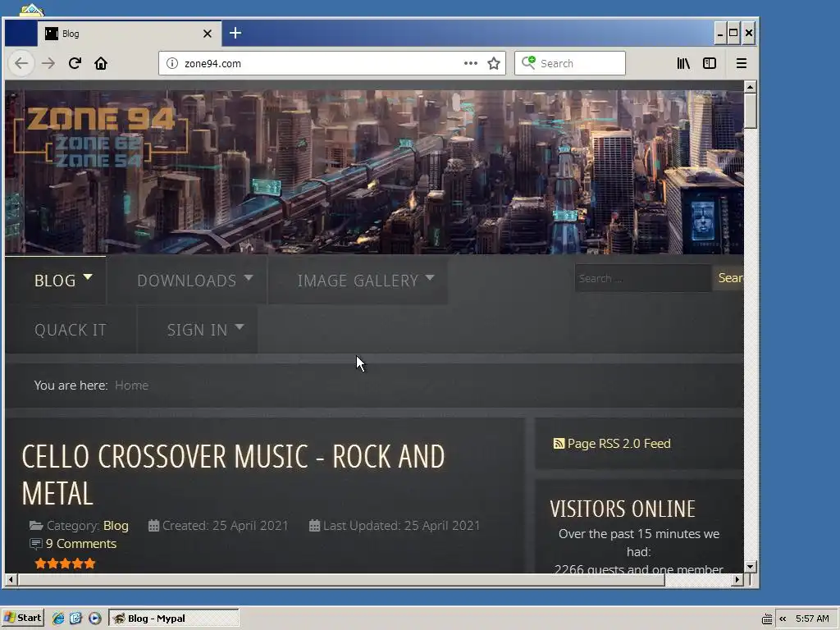Open the Page RSS 2.0 Feed icon

pyautogui.click(x=559, y=444)
